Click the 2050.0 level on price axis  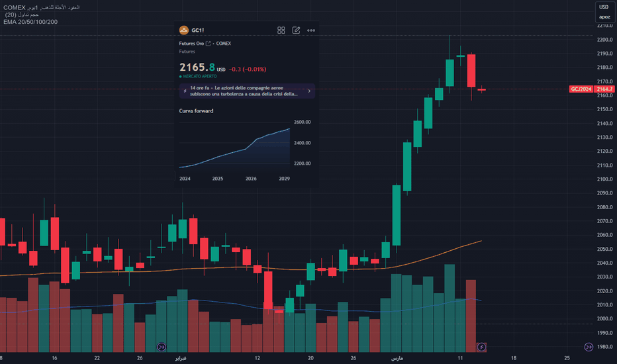pyautogui.click(x=605, y=249)
